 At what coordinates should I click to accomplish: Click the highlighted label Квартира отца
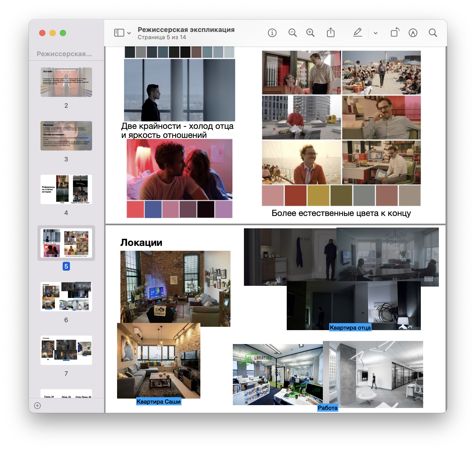click(x=350, y=328)
